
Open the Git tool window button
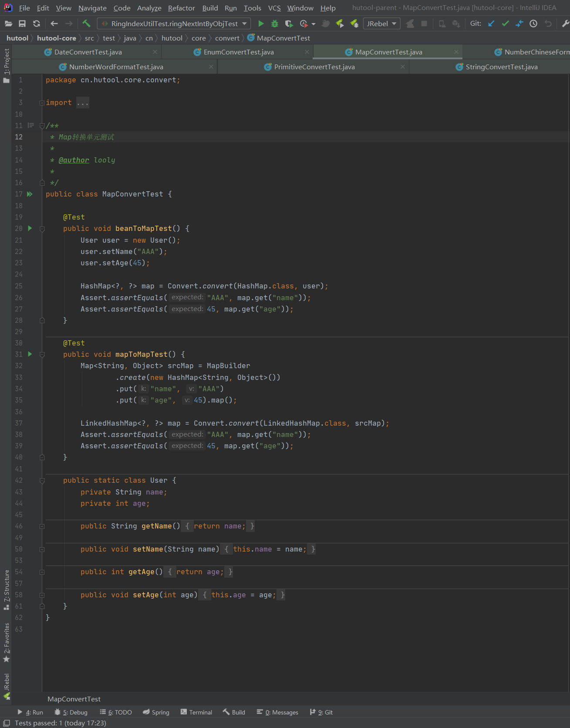coord(321,712)
